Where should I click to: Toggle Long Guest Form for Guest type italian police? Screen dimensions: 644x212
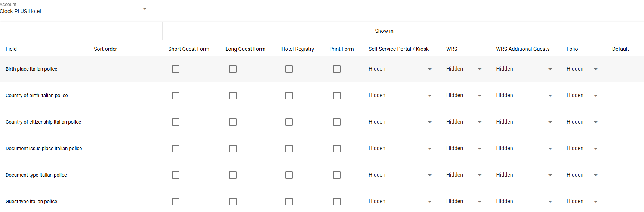pos(233,202)
